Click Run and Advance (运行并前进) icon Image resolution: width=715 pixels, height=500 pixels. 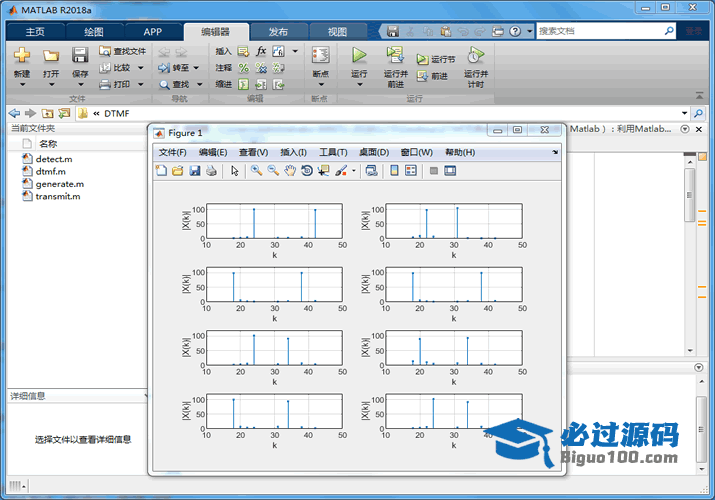395,55
